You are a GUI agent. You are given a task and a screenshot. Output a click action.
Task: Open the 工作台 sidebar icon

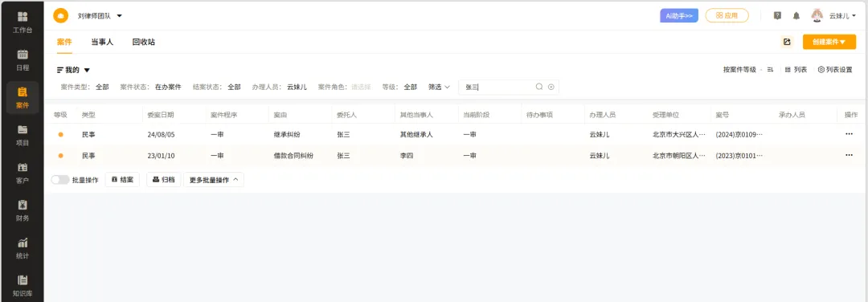click(x=23, y=17)
